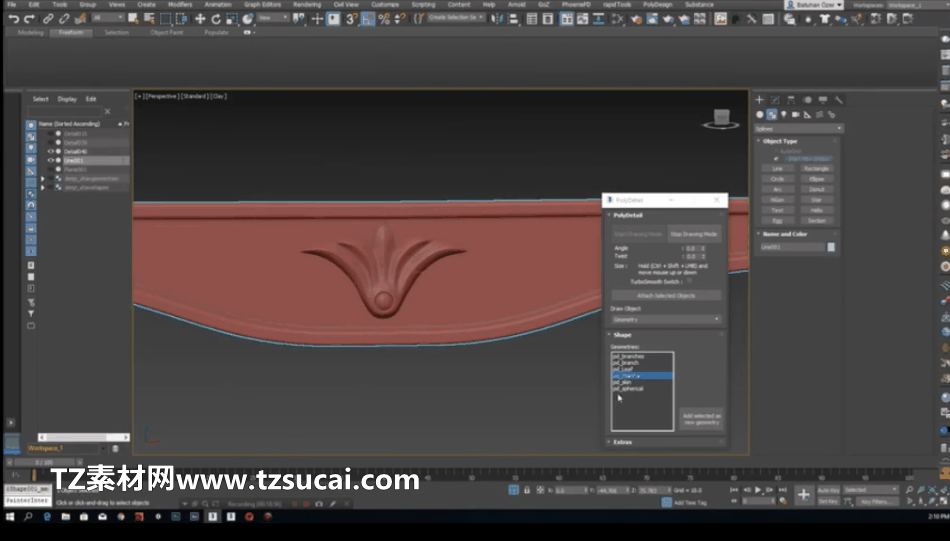Click the Select and Link chain icon
The height and width of the screenshot is (541, 950).
click(x=48, y=19)
